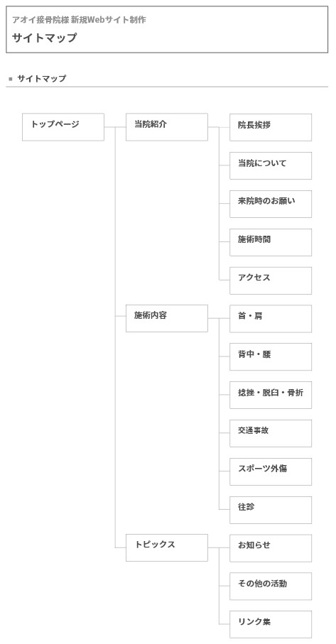Select the 背中・腰 box
The height and width of the screenshot is (644, 336).
(x=270, y=356)
